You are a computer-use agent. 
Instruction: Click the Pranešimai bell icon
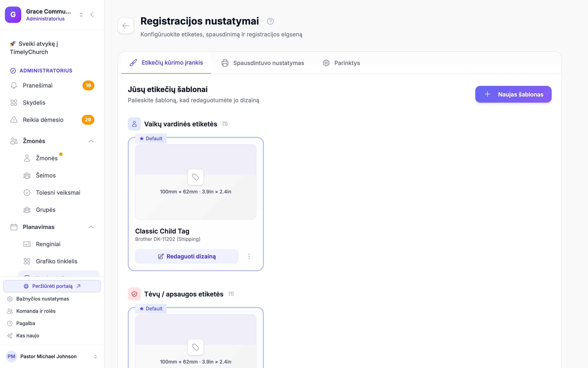(14, 85)
